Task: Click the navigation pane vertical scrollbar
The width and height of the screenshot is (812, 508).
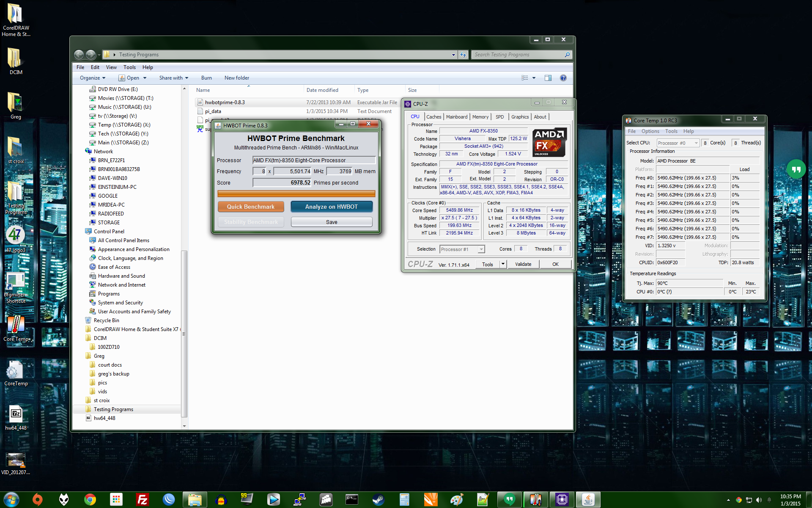Action: 184,334
